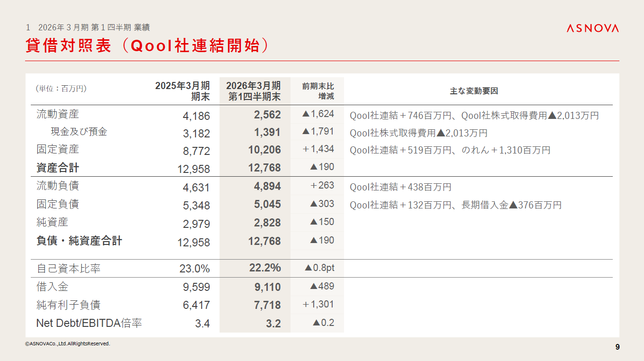Select the 2026年3月期 第1四半期末 column header
Image resolution: width=644 pixels, height=361 pixels.
coord(254,91)
